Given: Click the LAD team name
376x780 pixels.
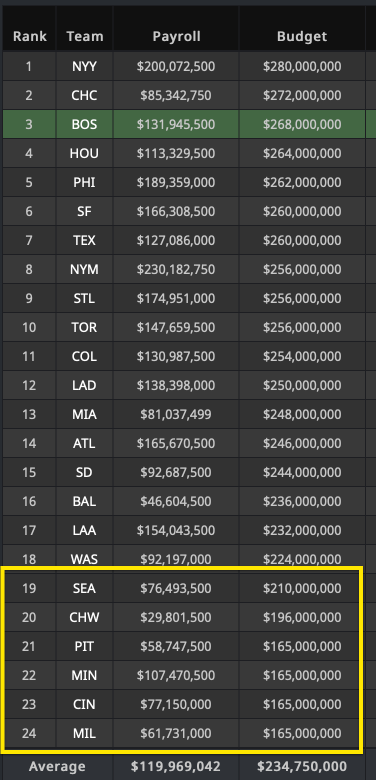Looking at the screenshot, I should [85, 386].
